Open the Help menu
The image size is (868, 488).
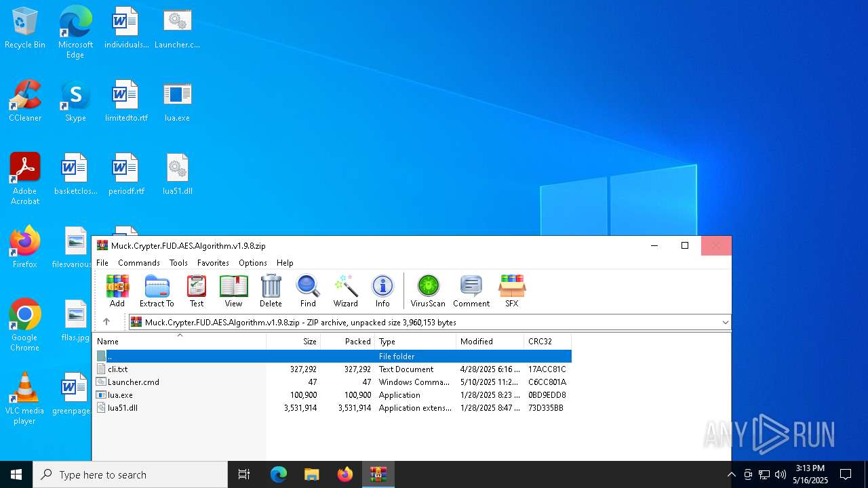click(x=285, y=263)
